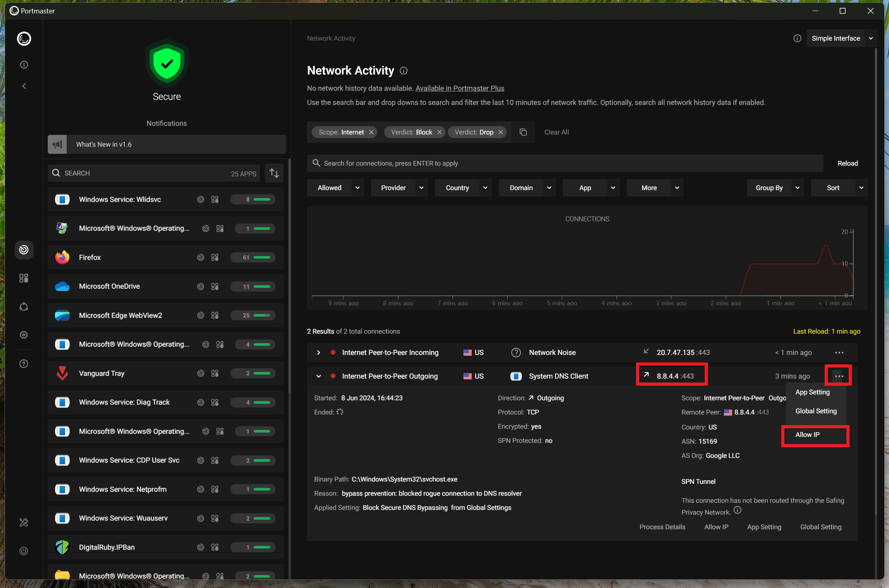Screen dimensions: 889x588
Task: Choose Allow IP from context menu
Action: click(807, 435)
